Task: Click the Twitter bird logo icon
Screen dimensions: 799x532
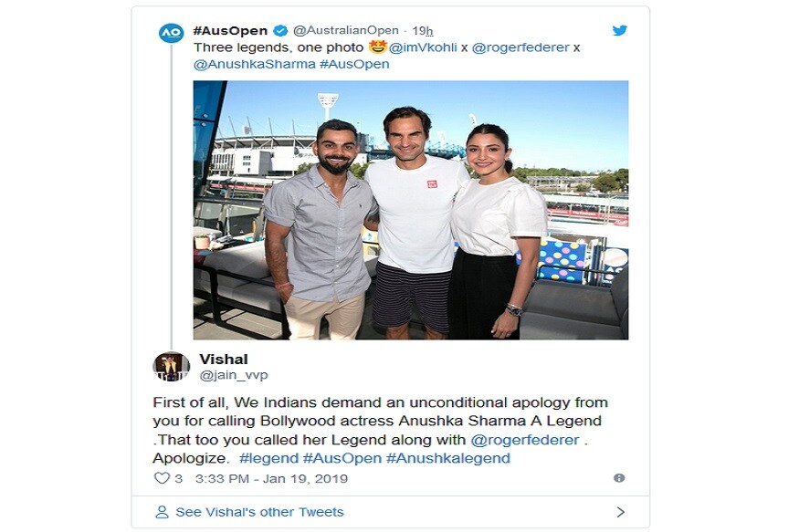Action: tap(620, 30)
